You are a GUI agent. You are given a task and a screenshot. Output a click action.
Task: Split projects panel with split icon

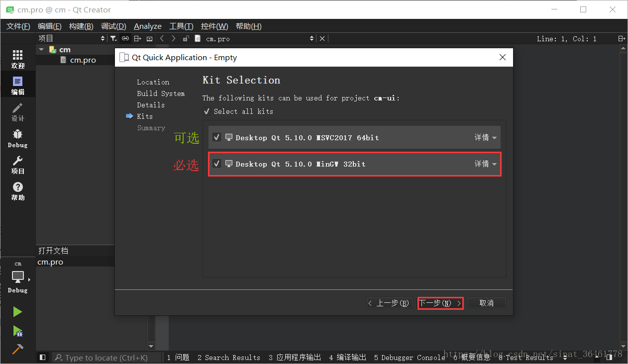pos(137,38)
